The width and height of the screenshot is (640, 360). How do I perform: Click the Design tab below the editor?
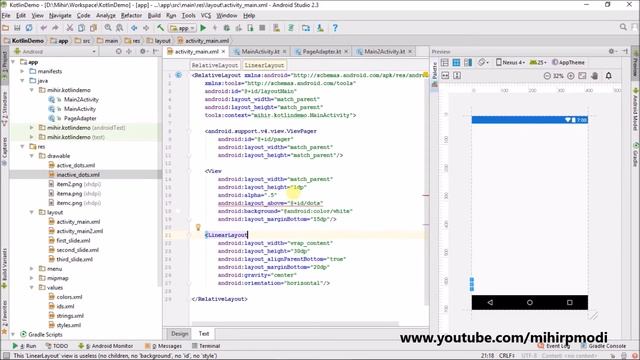[x=179, y=333]
